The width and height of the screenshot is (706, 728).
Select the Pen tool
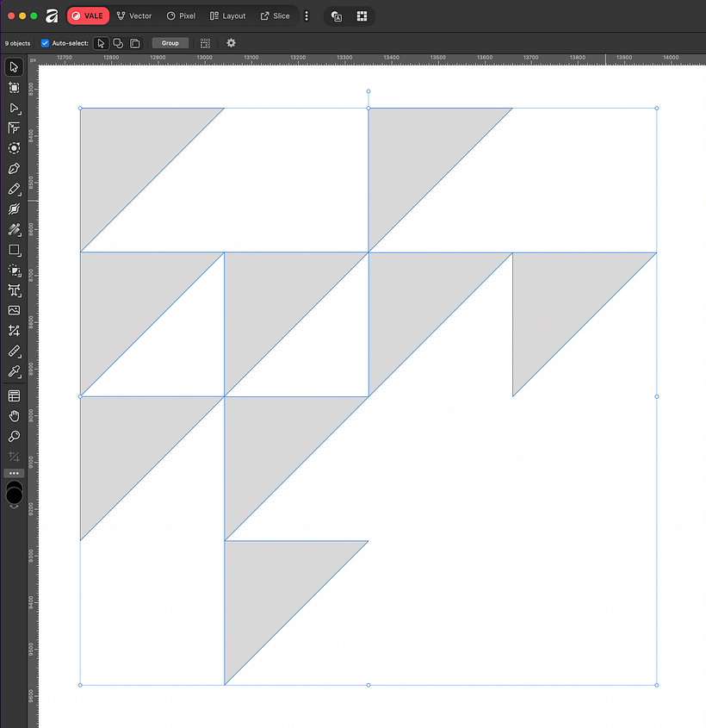(x=14, y=168)
